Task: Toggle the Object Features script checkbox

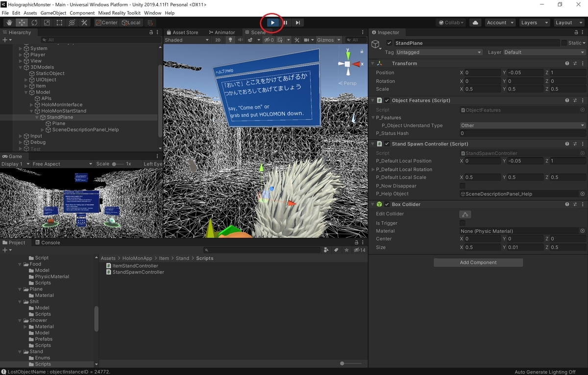Action: click(x=387, y=100)
